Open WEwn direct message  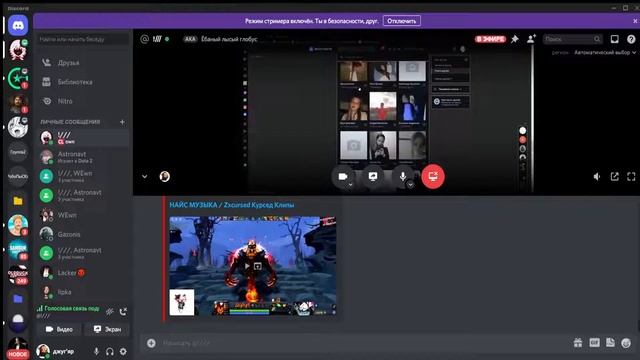point(83,215)
